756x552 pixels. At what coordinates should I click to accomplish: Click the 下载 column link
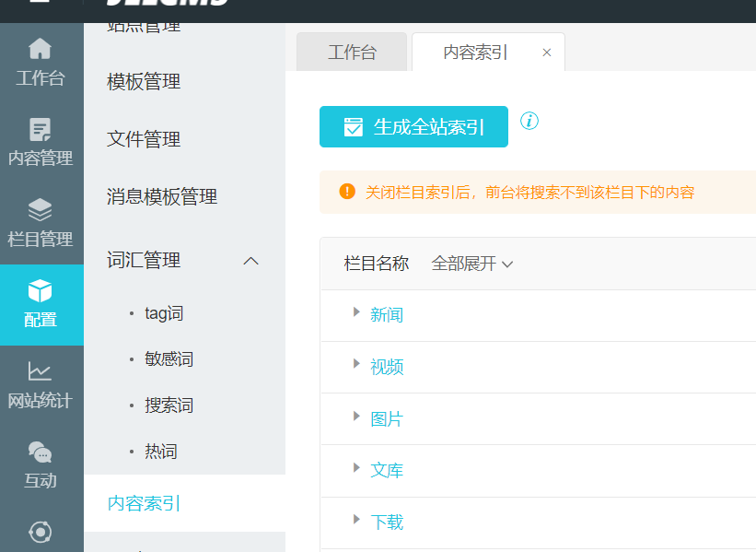[387, 523]
